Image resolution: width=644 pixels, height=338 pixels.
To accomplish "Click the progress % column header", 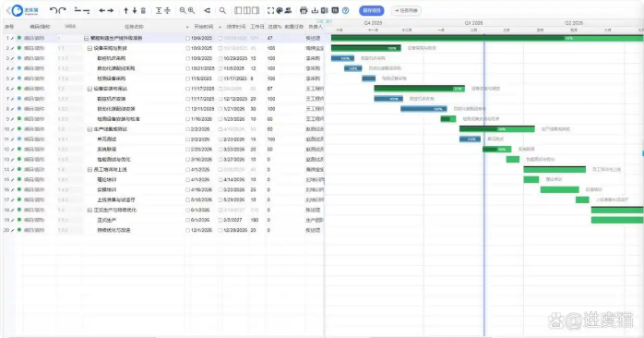I will [x=274, y=26].
